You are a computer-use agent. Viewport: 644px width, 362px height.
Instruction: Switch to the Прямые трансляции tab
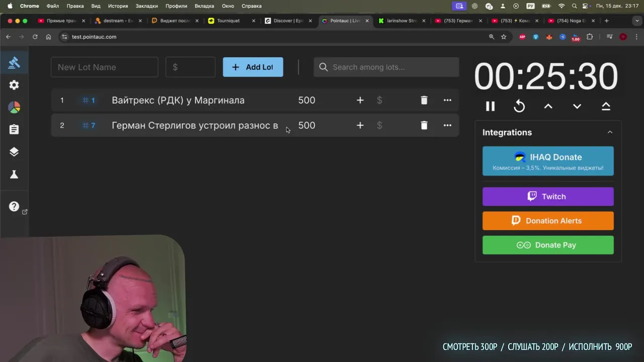tap(61, 21)
